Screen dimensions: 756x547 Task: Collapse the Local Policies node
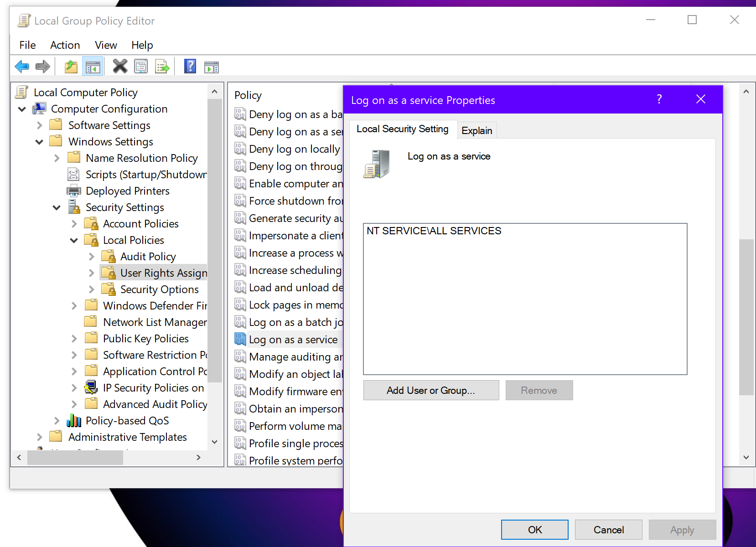[x=74, y=240]
